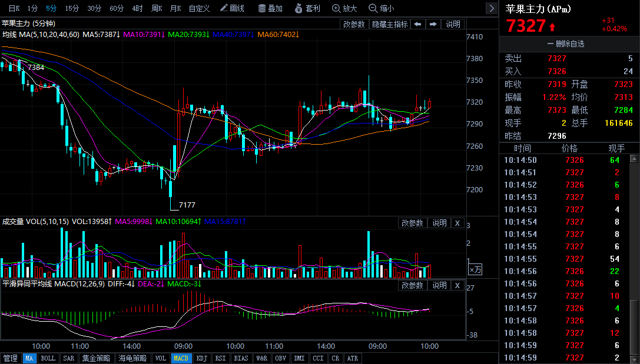The height and width of the screenshot is (364, 640).
Task: Expand the toolbar overflow arrow
Action: (492, 8)
